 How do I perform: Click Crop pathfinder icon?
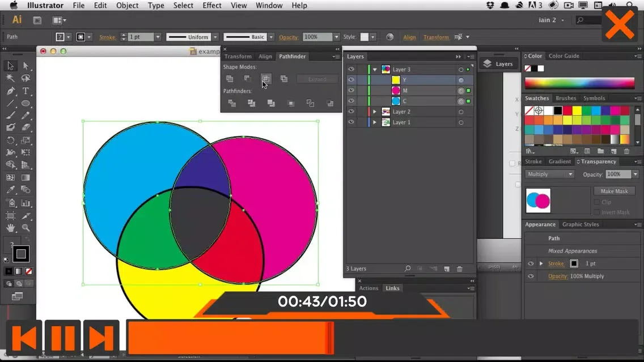pos(291,104)
